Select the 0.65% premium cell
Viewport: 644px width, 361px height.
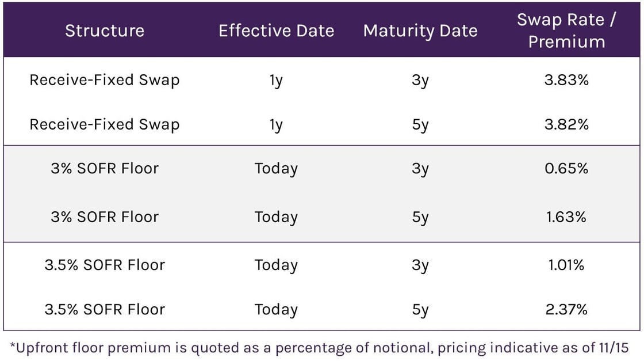coord(566,169)
